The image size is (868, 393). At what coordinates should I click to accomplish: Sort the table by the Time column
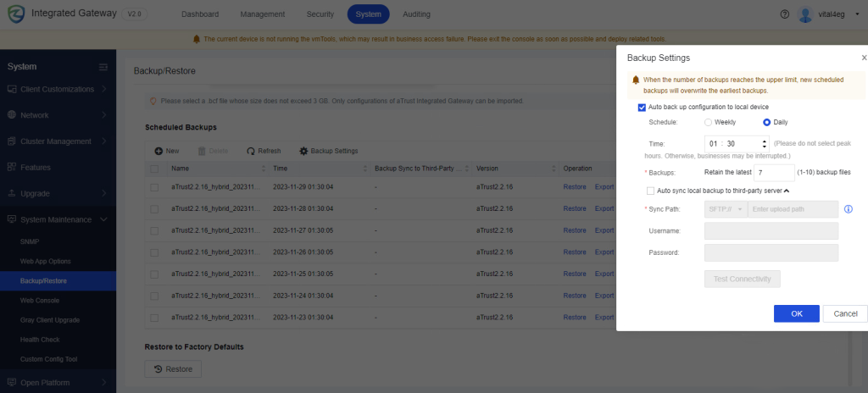tap(364, 169)
